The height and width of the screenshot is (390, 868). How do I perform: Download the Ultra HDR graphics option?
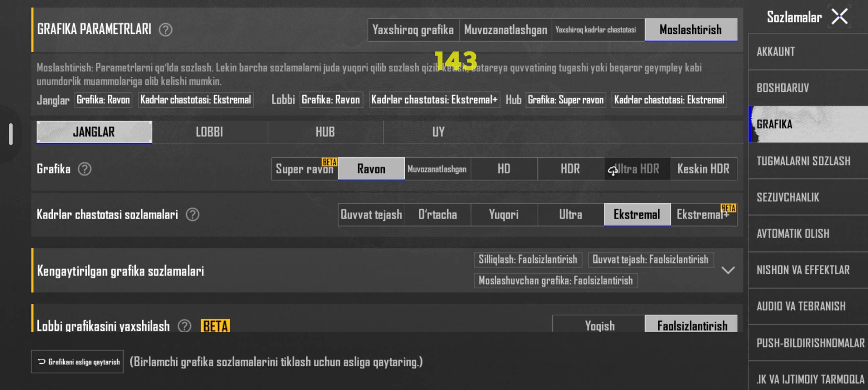pyautogui.click(x=637, y=169)
